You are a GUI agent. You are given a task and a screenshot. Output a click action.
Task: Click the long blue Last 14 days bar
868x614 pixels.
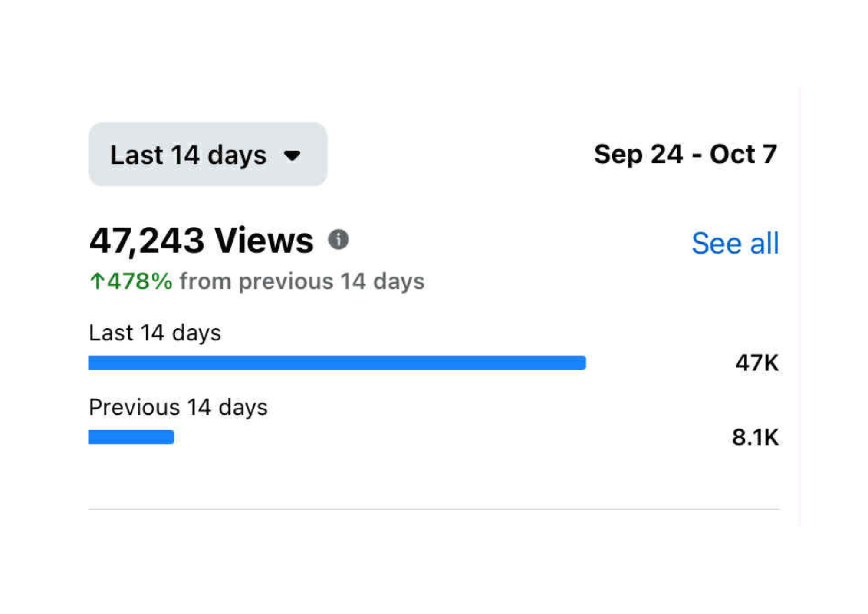[337, 363]
